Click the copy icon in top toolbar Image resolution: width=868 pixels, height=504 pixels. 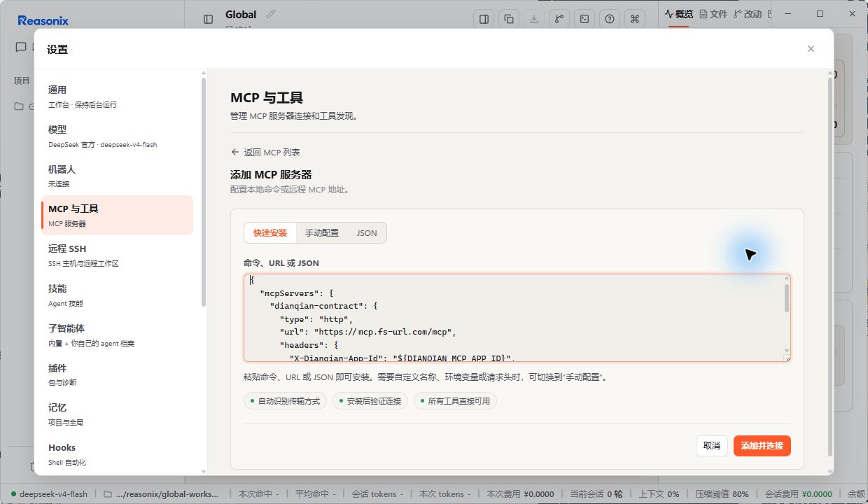(x=509, y=20)
